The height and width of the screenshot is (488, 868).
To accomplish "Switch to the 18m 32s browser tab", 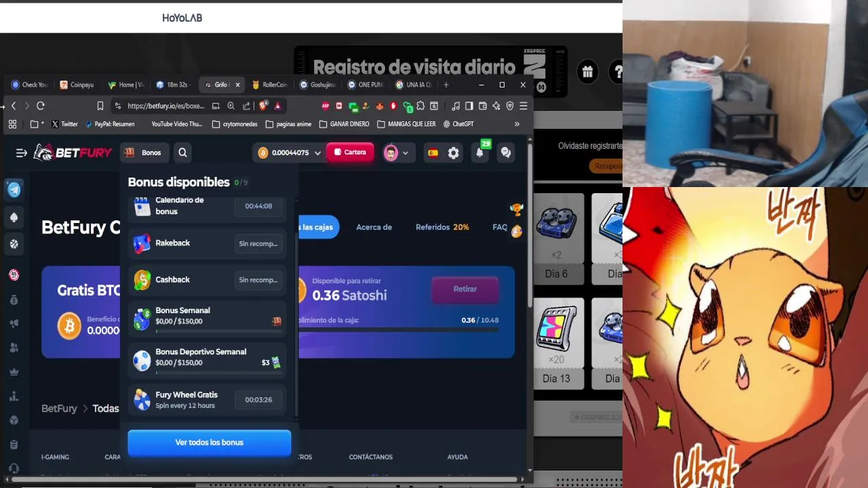I will coord(174,85).
